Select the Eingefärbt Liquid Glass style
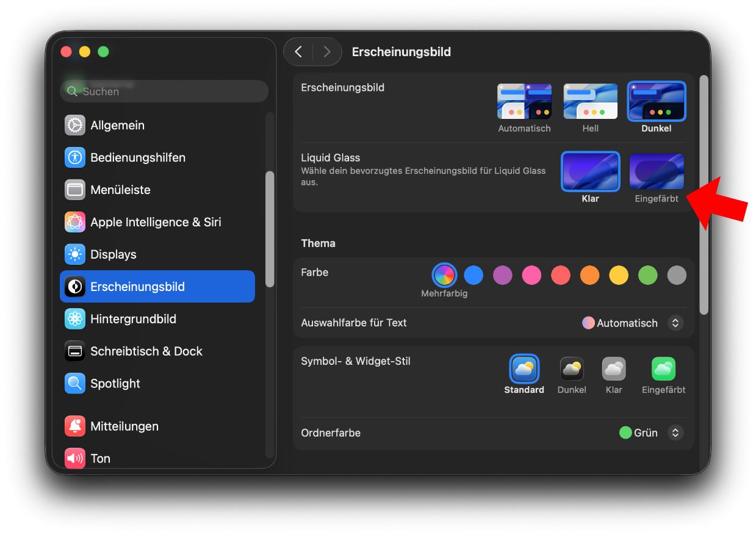Image resolution: width=756 pixels, height=535 pixels. [x=657, y=172]
